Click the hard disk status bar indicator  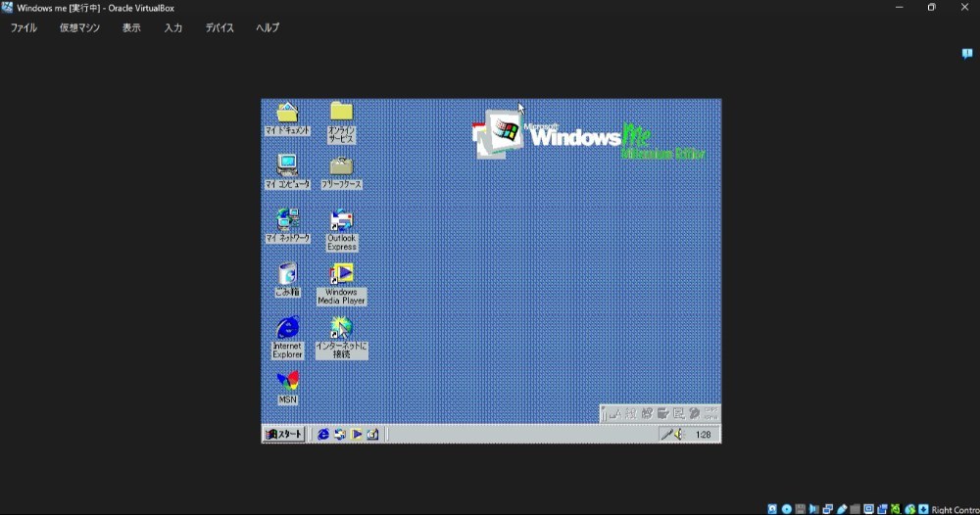(772, 509)
